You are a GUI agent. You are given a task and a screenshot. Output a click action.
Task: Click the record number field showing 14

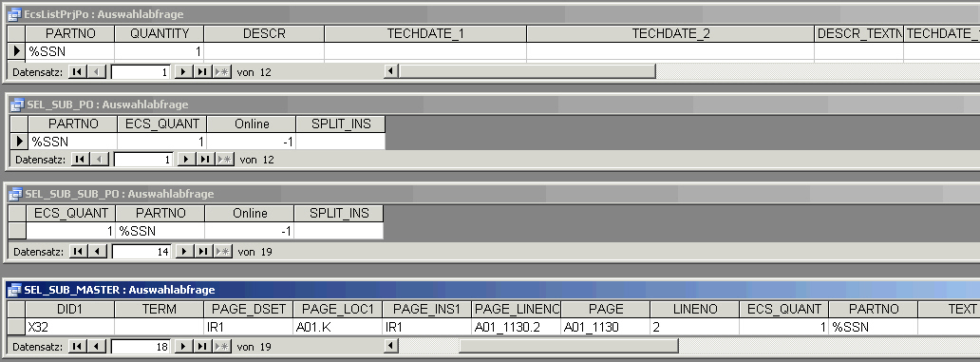pos(141,252)
